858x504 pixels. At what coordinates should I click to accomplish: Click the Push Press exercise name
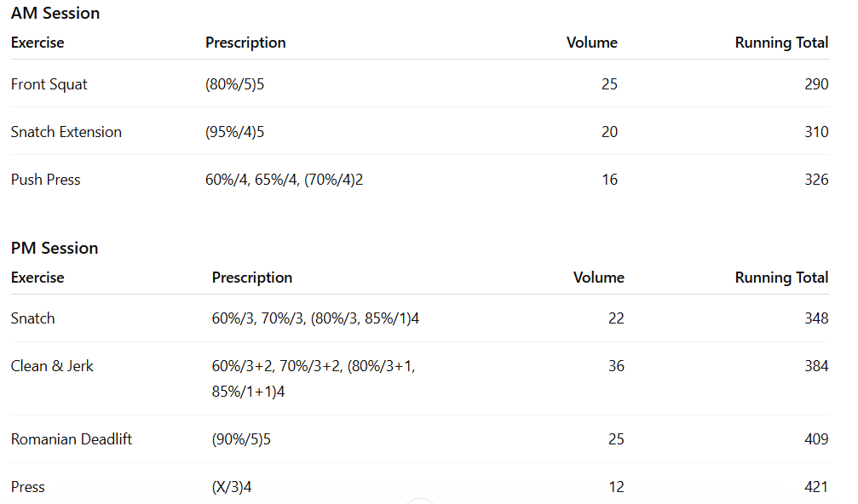(46, 180)
